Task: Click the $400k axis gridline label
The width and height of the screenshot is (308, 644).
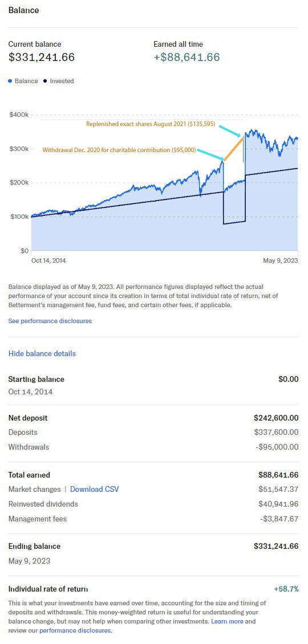Action: pos(19,115)
